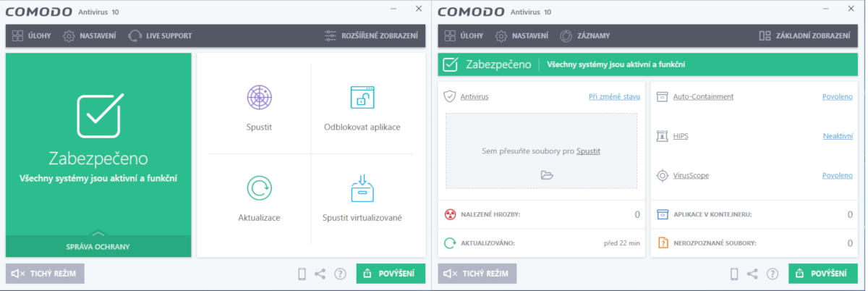Click the share icon in right window
Image resolution: width=868 pixels, height=291 pixels.
752,274
